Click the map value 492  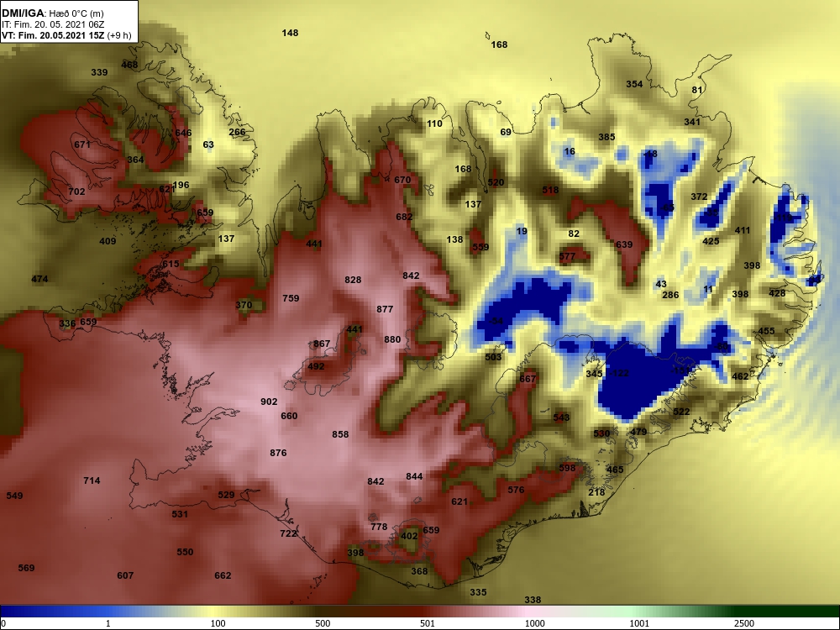click(316, 366)
